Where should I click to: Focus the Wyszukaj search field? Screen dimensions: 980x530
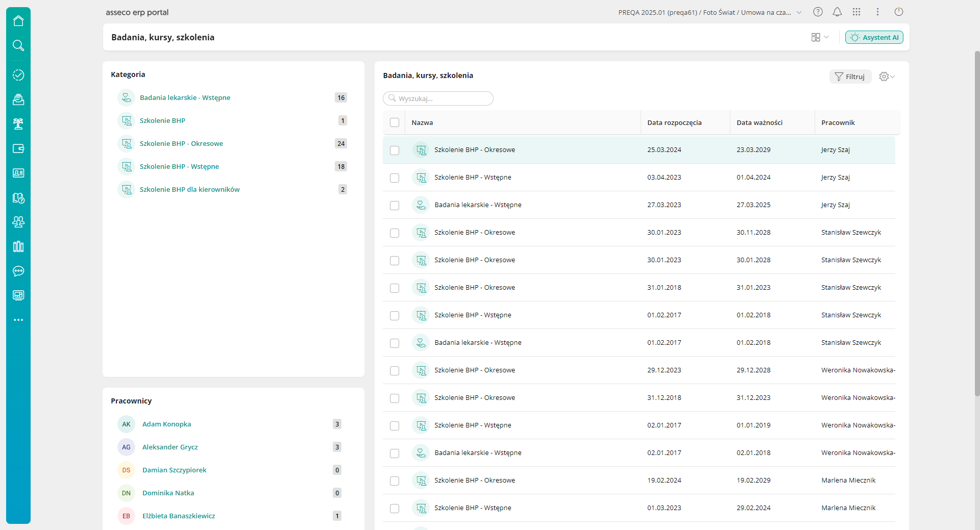tap(438, 98)
